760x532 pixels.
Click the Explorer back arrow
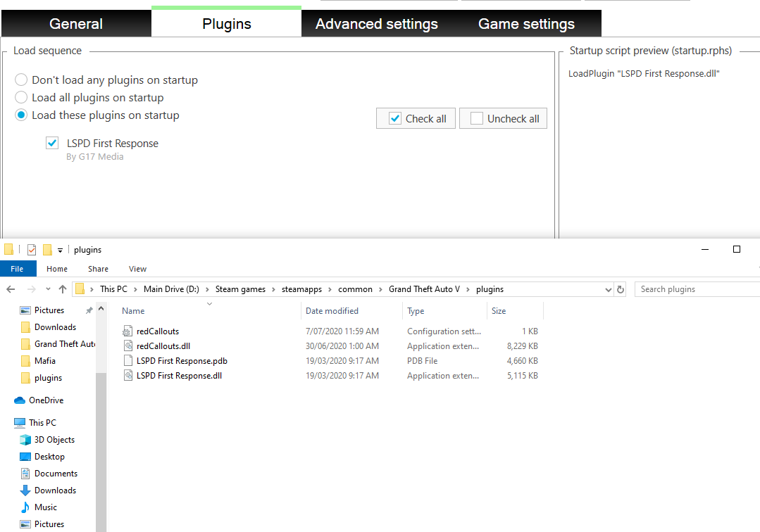pyautogui.click(x=11, y=289)
